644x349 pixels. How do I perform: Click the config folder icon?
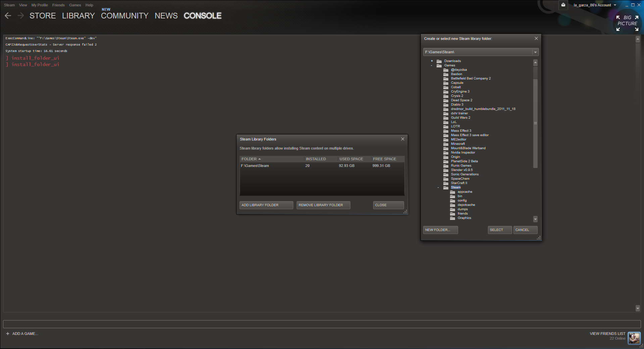452,200
